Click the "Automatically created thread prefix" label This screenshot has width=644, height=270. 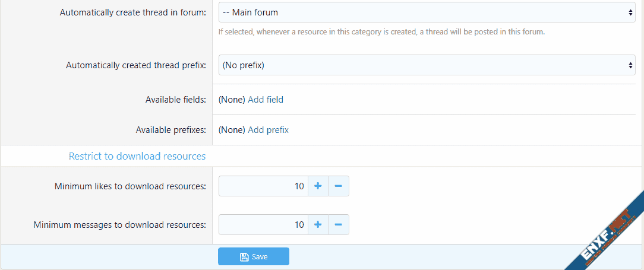(x=136, y=65)
